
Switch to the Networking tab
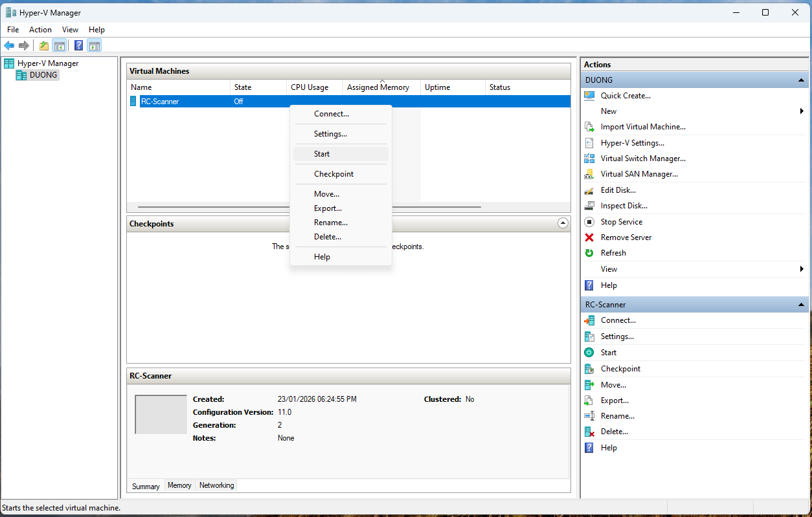216,485
